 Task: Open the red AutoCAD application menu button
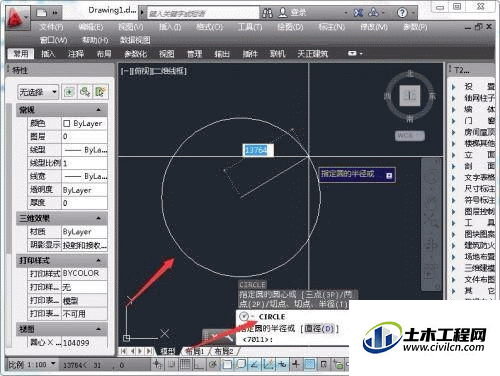pos(17,18)
